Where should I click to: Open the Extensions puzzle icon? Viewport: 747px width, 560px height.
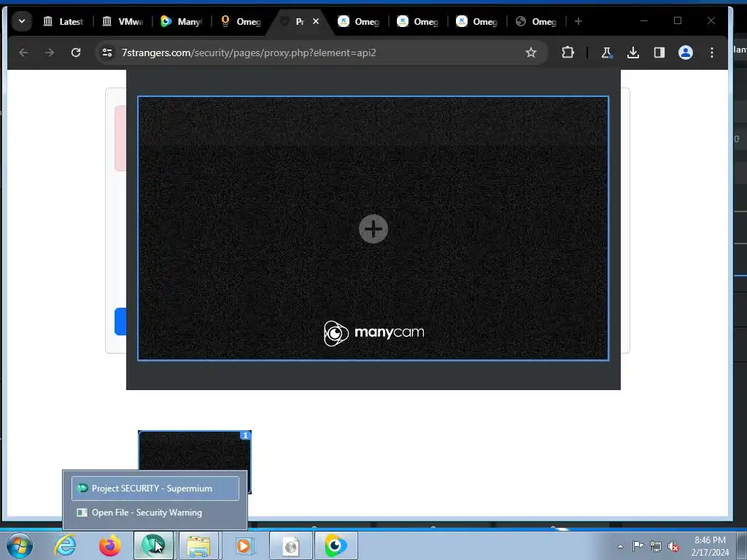(x=568, y=52)
